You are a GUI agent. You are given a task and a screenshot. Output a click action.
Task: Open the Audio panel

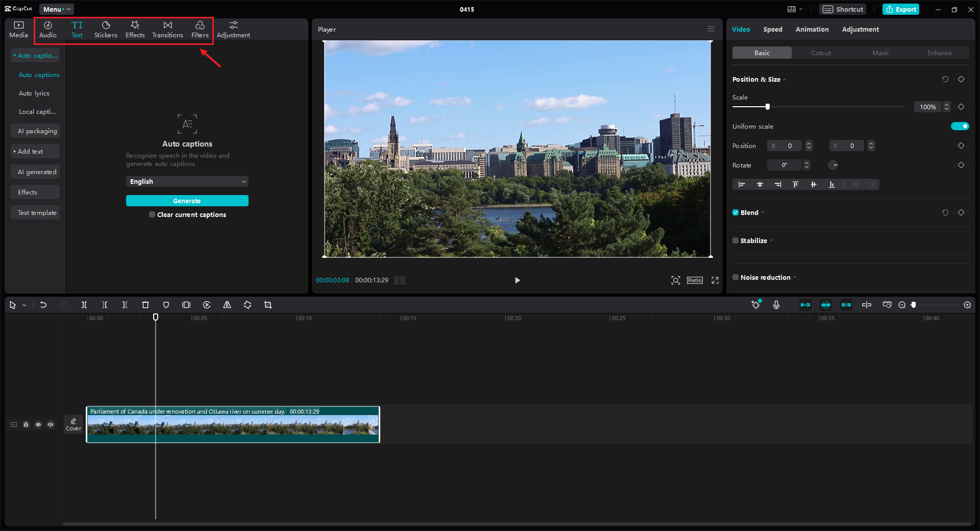tap(48, 30)
